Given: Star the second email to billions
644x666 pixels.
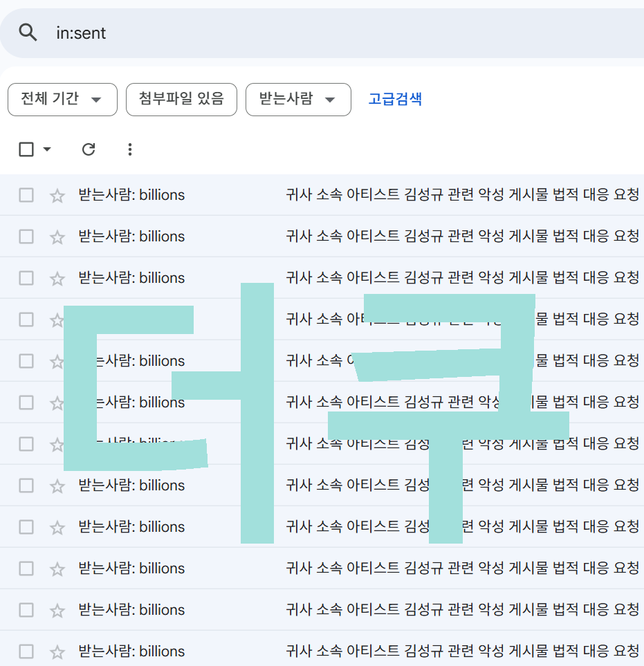Looking at the screenshot, I should coord(57,237).
